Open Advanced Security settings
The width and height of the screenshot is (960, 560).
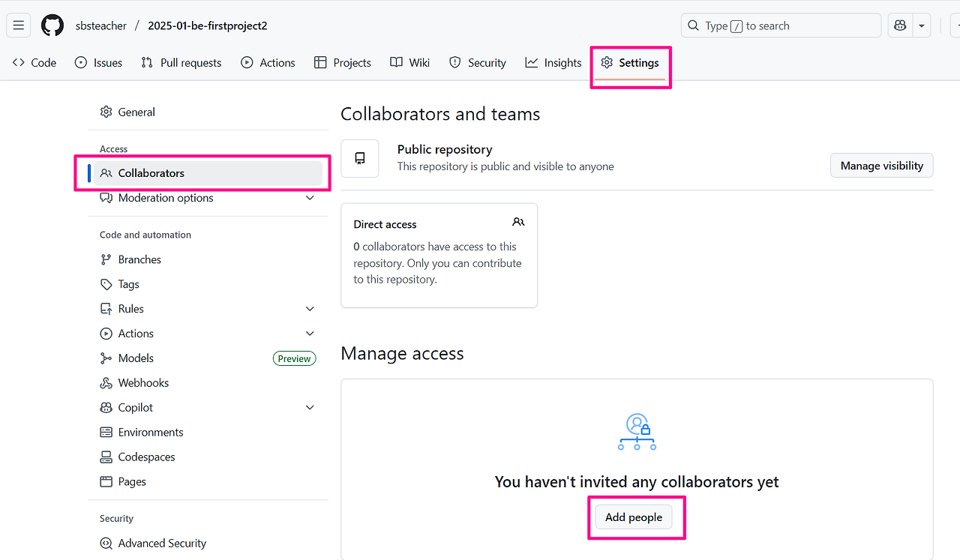(208, 544)
